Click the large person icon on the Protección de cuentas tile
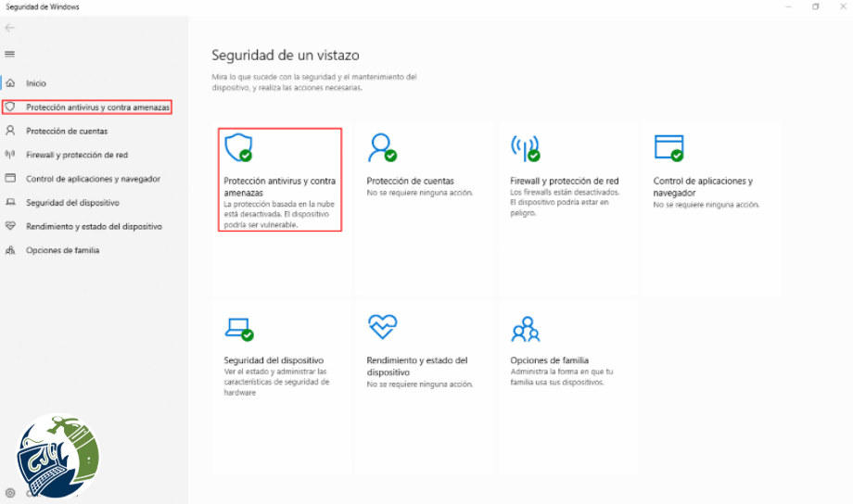This screenshot has height=504, width=853. (381, 148)
